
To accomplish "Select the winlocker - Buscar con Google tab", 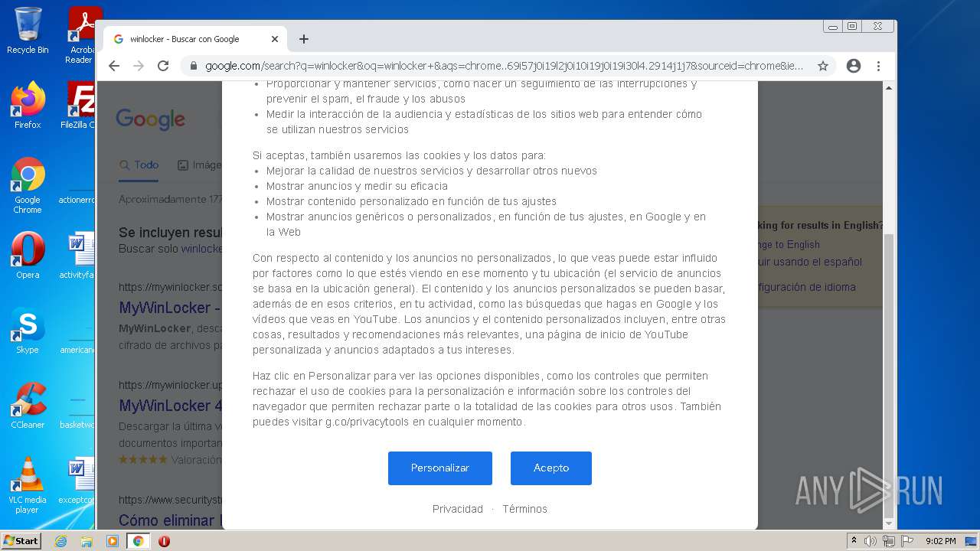I will point(194,39).
